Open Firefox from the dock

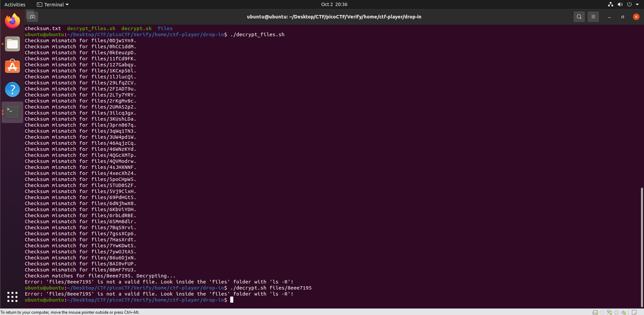[x=12, y=21]
